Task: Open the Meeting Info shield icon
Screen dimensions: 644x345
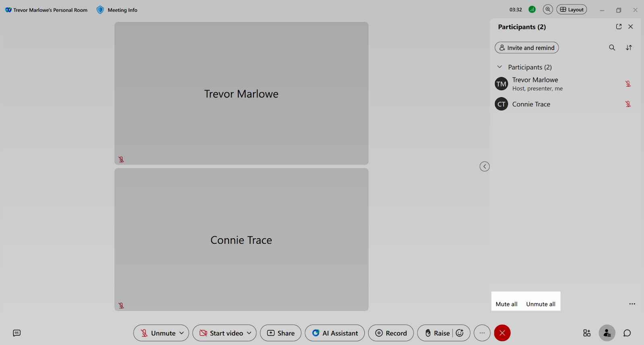Action: [100, 10]
